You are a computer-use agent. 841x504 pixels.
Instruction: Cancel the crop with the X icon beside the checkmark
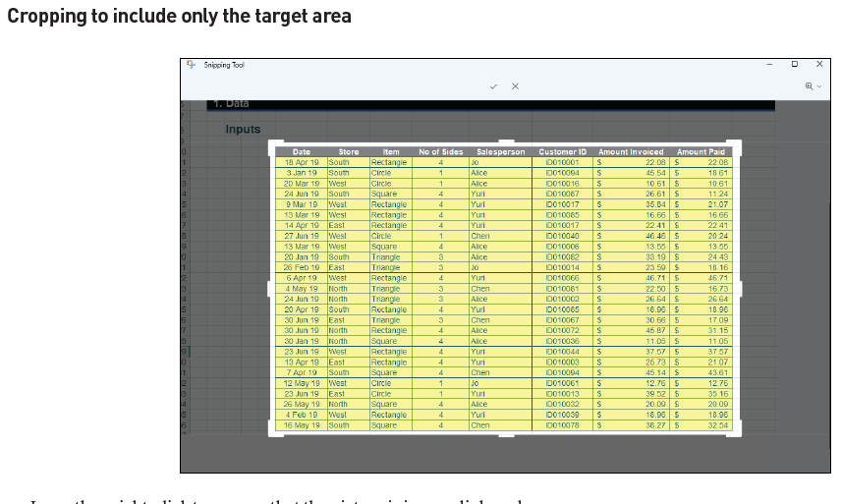point(515,86)
